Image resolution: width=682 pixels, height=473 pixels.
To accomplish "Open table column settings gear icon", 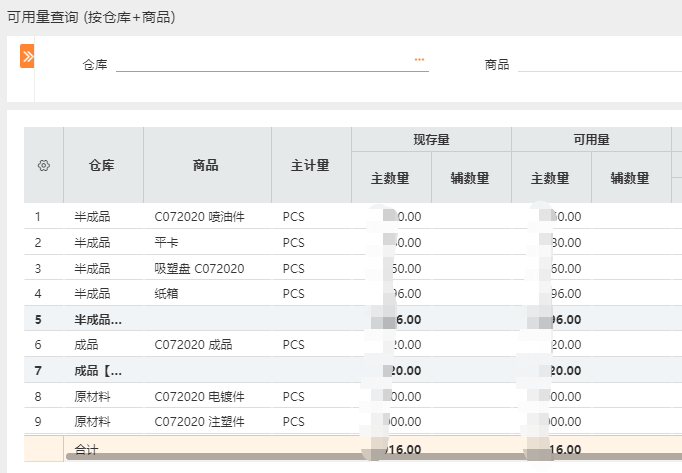I will [43, 166].
